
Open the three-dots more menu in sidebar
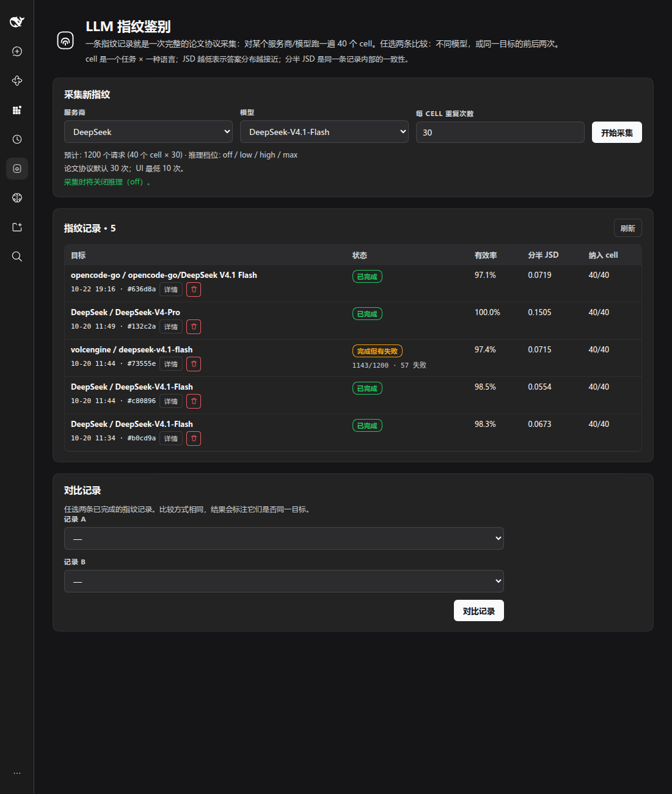pyautogui.click(x=17, y=773)
